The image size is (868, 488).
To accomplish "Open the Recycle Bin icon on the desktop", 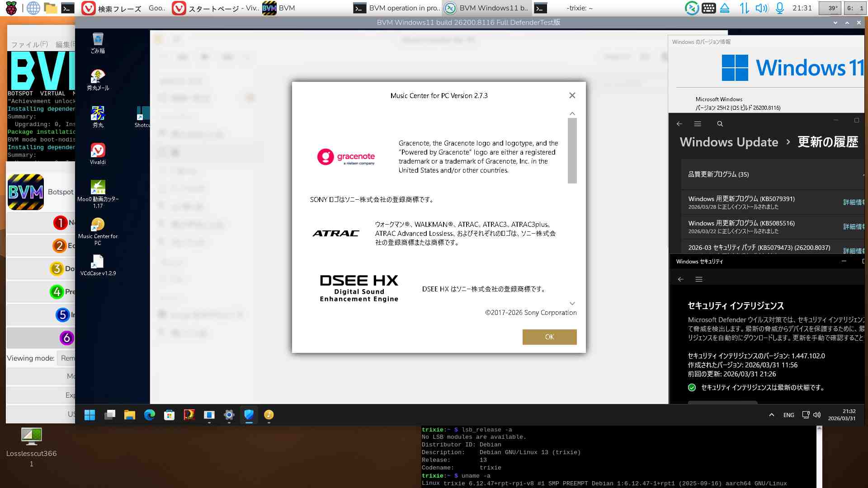I will [x=98, y=40].
